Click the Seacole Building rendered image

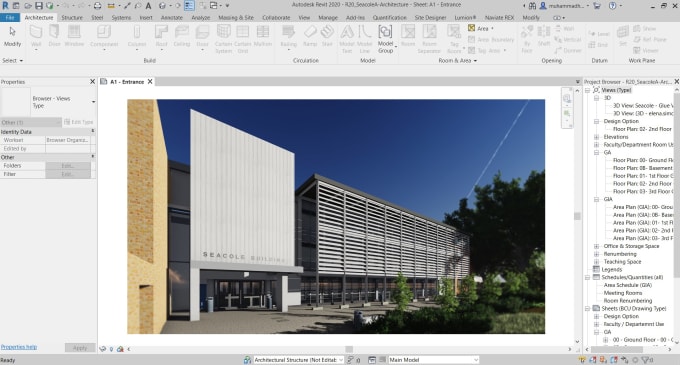(x=336, y=216)
